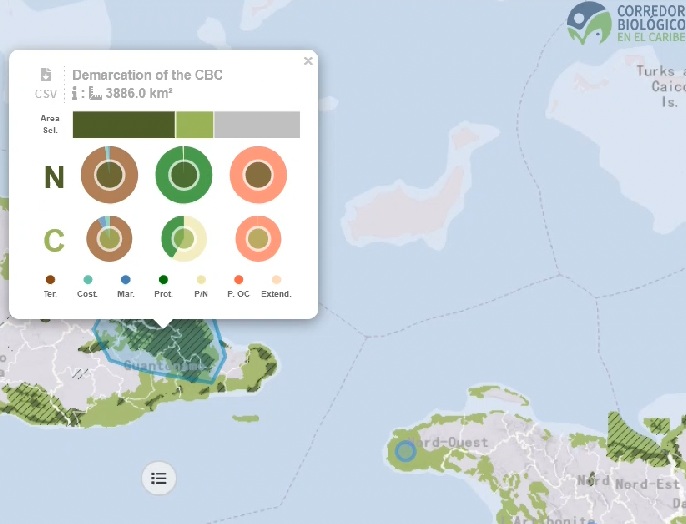Open the layer list button
The image size is (686, 524).
[158, 477]
